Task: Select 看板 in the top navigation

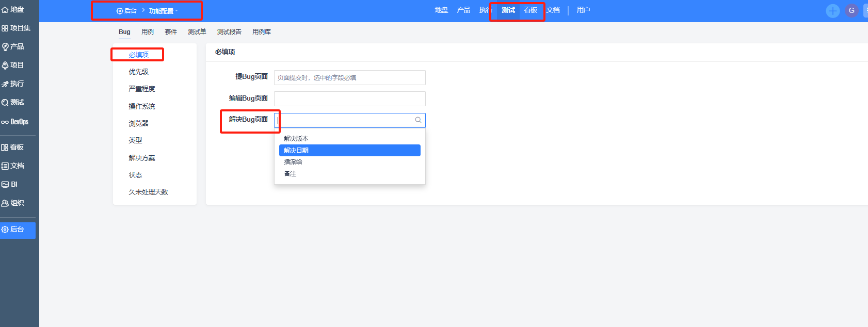Action: pyautogui.click(x=531, y=10)
